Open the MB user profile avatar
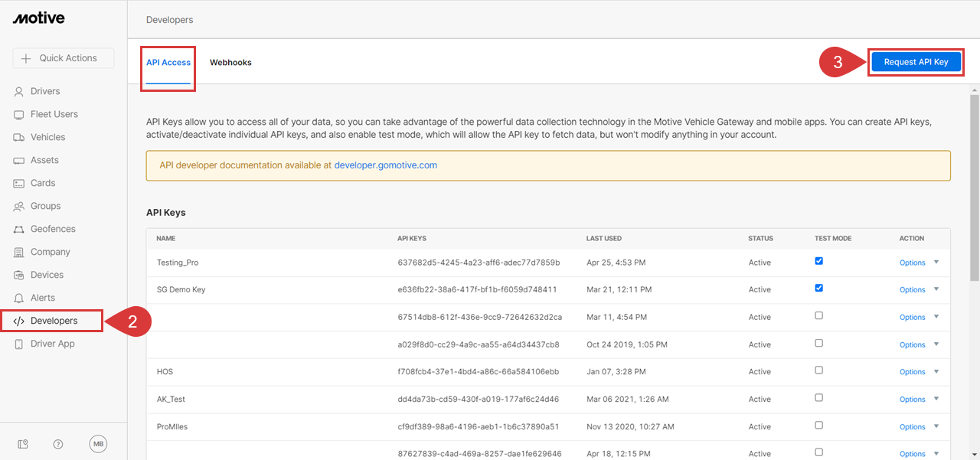The image size is (980, 460). tap(98, 444)
